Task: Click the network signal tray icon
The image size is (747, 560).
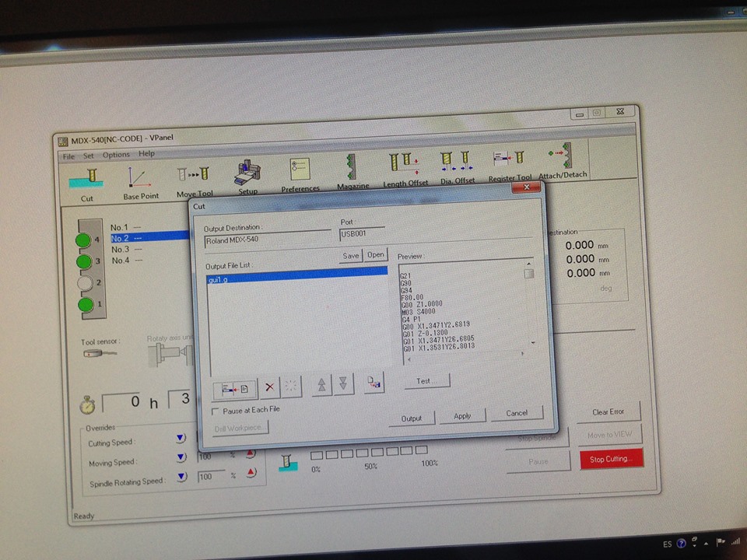Action: pos(737,541)
